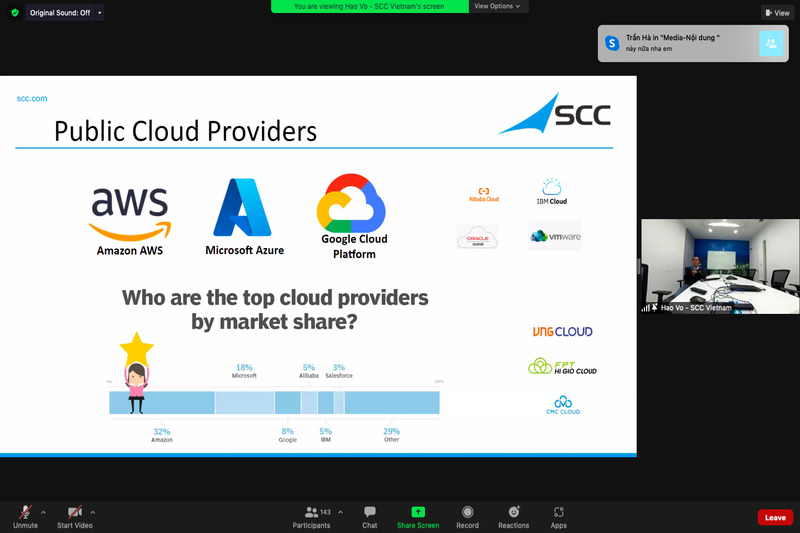Open the Reactions menu
The width and height of the screenshot is (800, 533).
click(x=514, y=517)
